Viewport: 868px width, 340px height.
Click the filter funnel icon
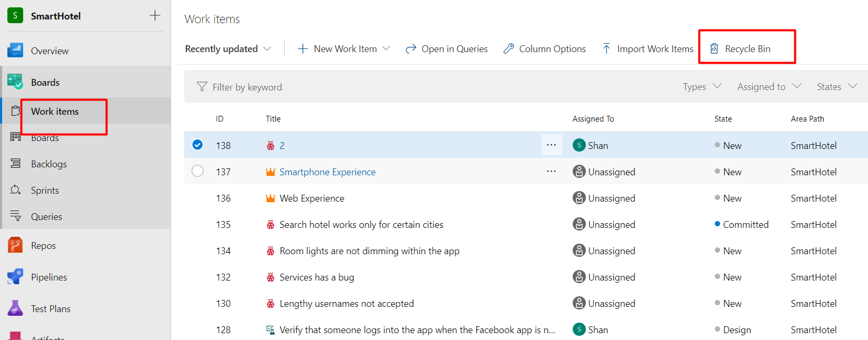(x=202, y=86)
